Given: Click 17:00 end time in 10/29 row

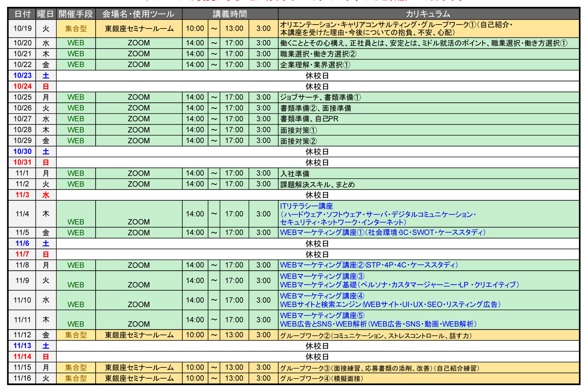Looking at the screenshot, I should 234,141.
